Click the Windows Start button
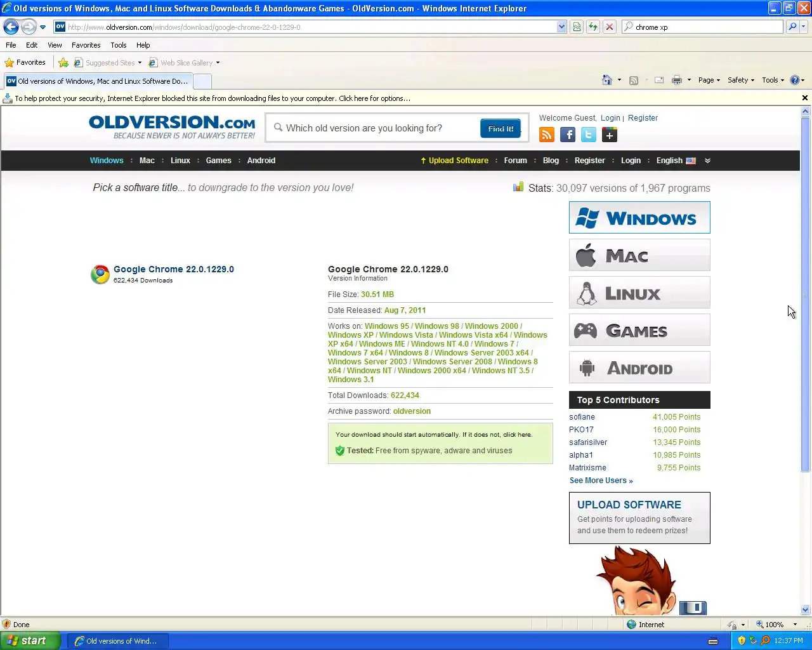Viewport: 812px width, 650px height. pyautogui.click(x=30, y=641)
